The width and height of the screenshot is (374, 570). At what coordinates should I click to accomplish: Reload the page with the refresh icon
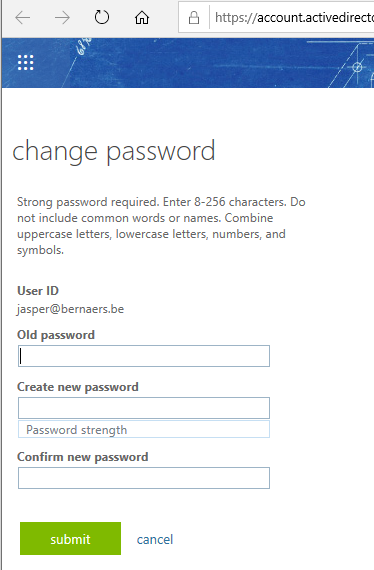coord(102,17)
